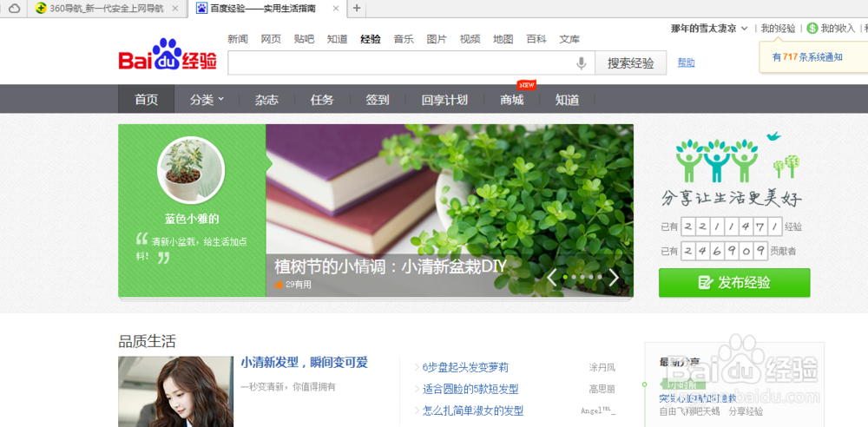The width and height of the screenshot is (868, 427).
Task: Expand the 那年的雪太妻京 username dropdown
Action: [x=744, y=29]
